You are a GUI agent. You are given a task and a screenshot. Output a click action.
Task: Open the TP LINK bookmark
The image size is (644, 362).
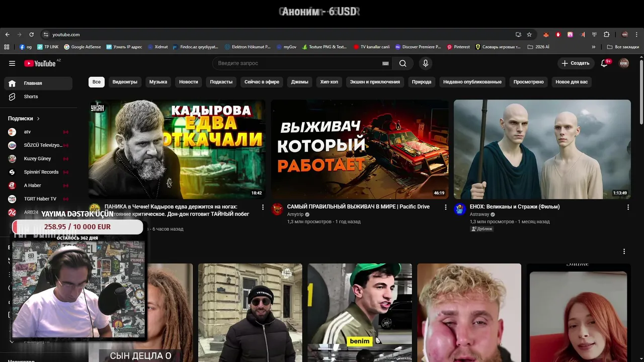point(48,47)
